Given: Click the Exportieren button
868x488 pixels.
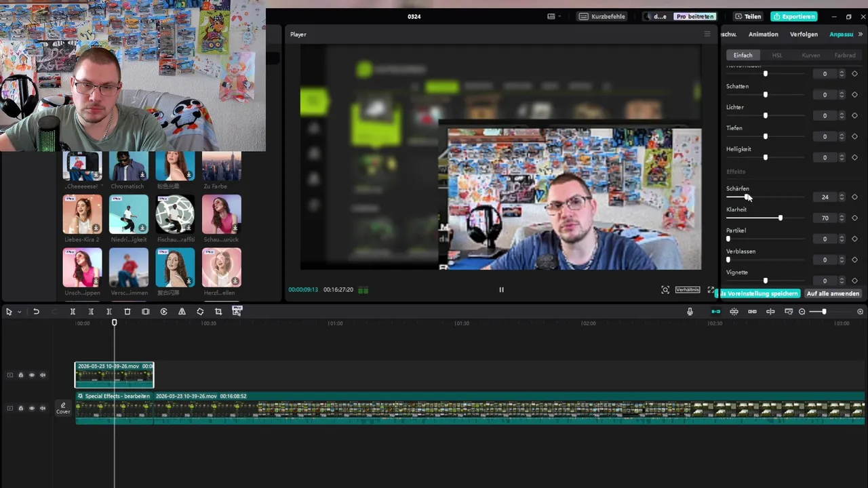Looking at the screenshot, I should click(794, 16).
